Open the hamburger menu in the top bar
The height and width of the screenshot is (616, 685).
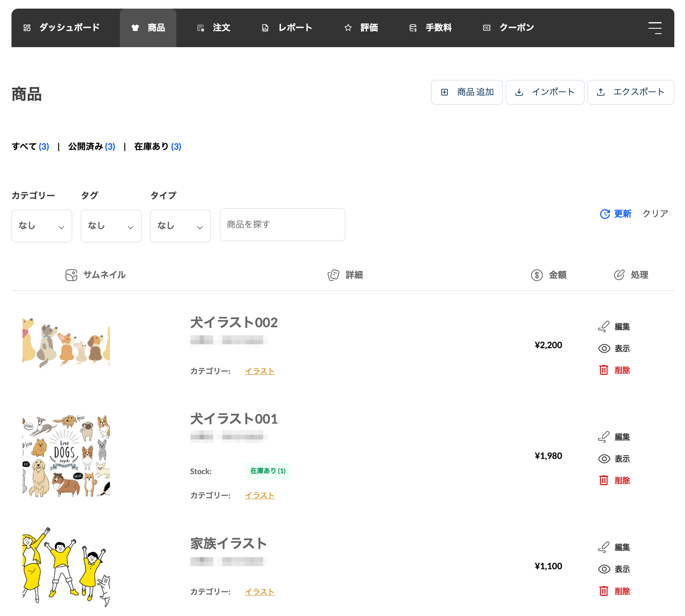pos(655,28)
